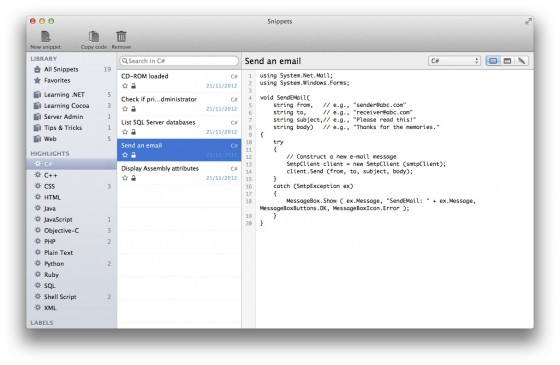Select the SQL highlight
The image size is (560, 365).
72,286
